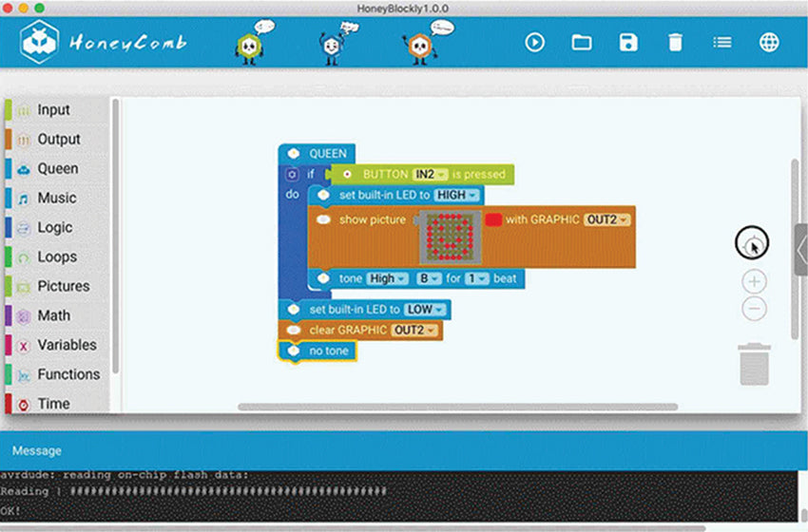
Task: Open the clear GRAPHIC OUT2 dropdown
Action: (x=414, y=330)
